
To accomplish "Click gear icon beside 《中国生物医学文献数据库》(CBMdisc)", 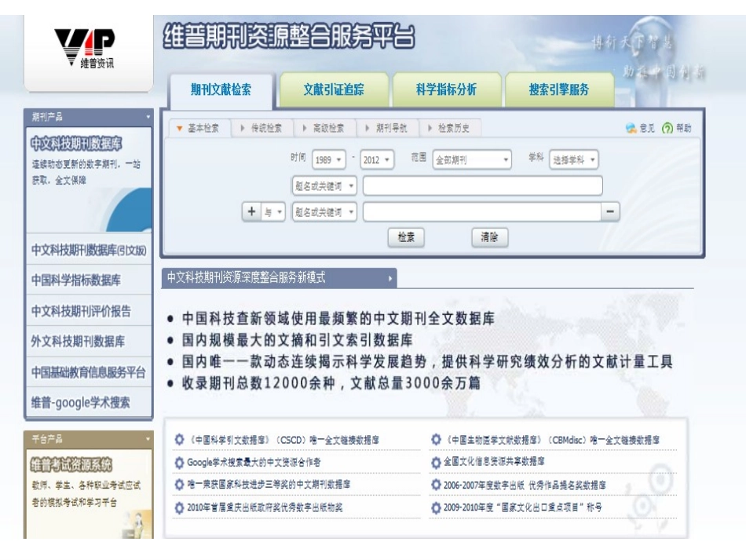I will point(436,440).
